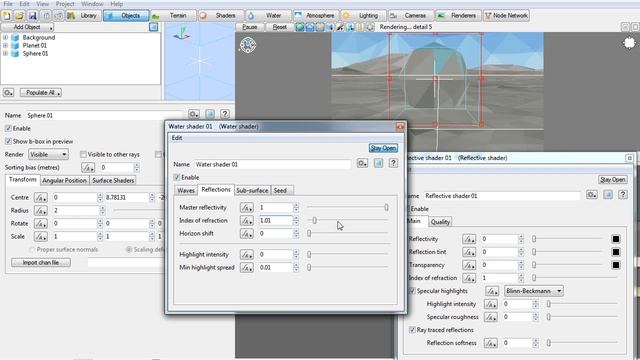Open animation button for sphere Radius
This screenshot has height=360, width=640.
[40, 211]
